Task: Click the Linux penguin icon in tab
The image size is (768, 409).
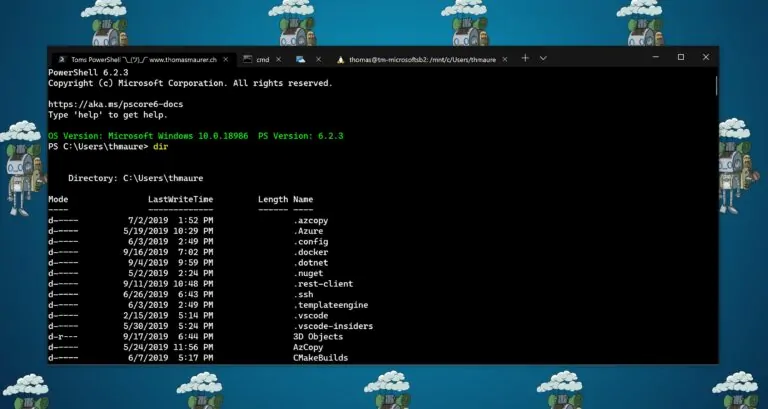Action: [340, 60]
